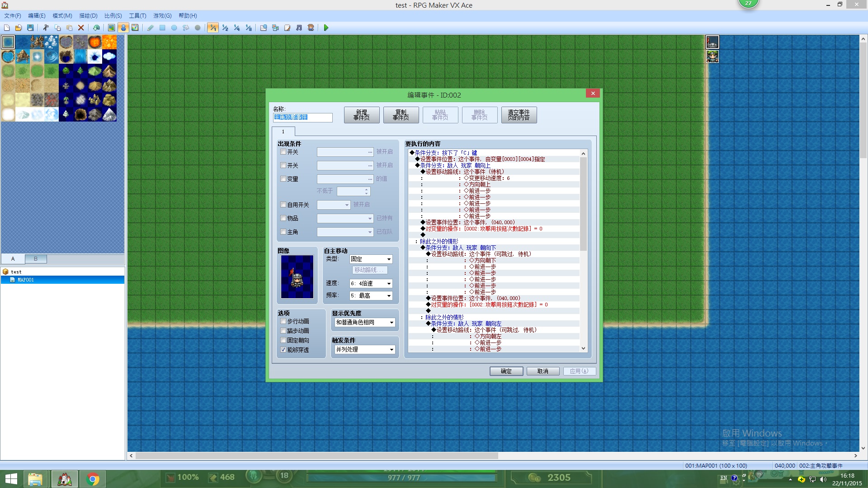Cancel the dialog with 取消 button

tap(543, 371)
